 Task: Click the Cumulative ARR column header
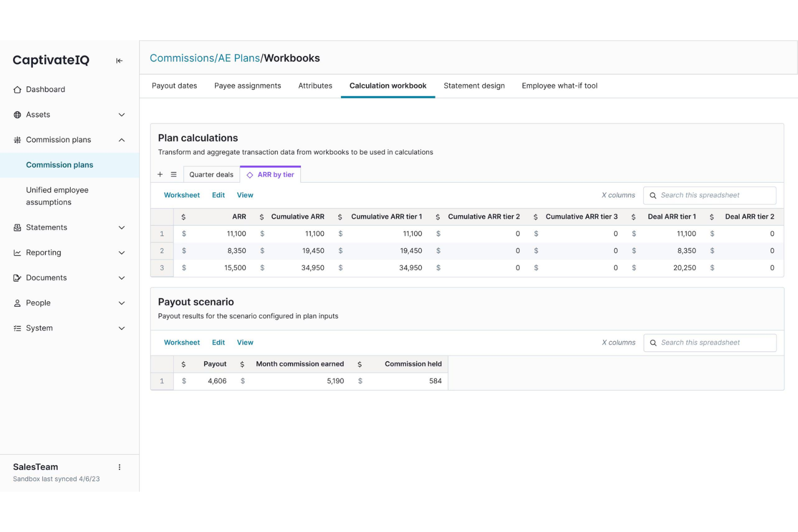tap(298, 217)
